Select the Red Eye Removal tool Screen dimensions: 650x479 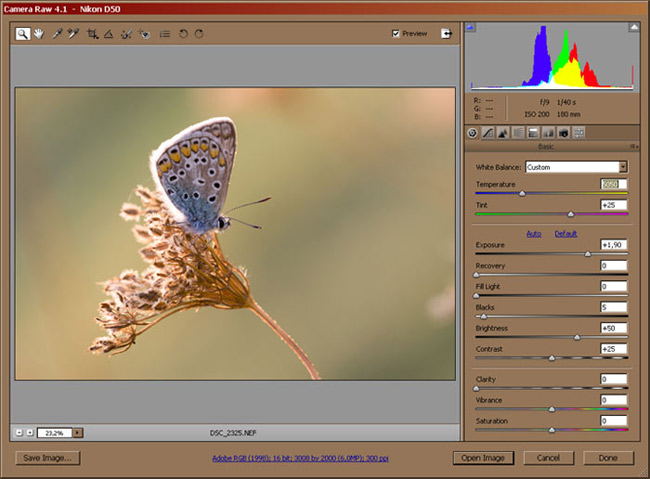pyautogui.click(x=145, y=34)
